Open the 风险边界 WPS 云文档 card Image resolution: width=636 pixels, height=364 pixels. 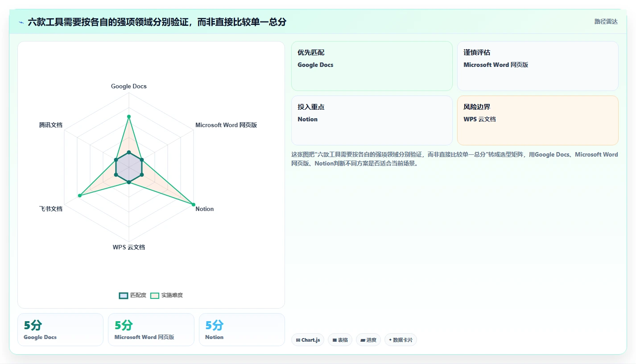point(538,120)
